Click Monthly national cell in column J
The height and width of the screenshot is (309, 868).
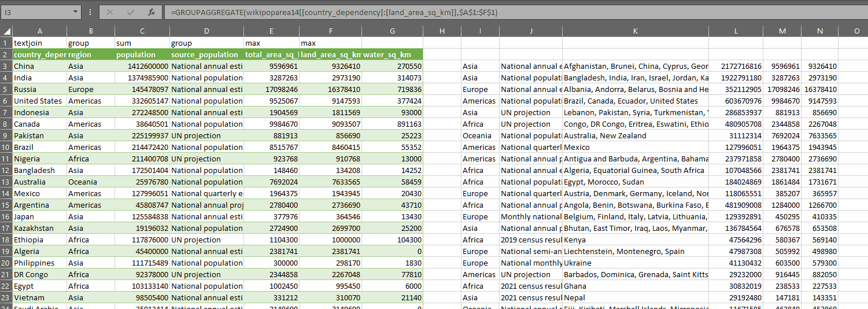point(531,216)
